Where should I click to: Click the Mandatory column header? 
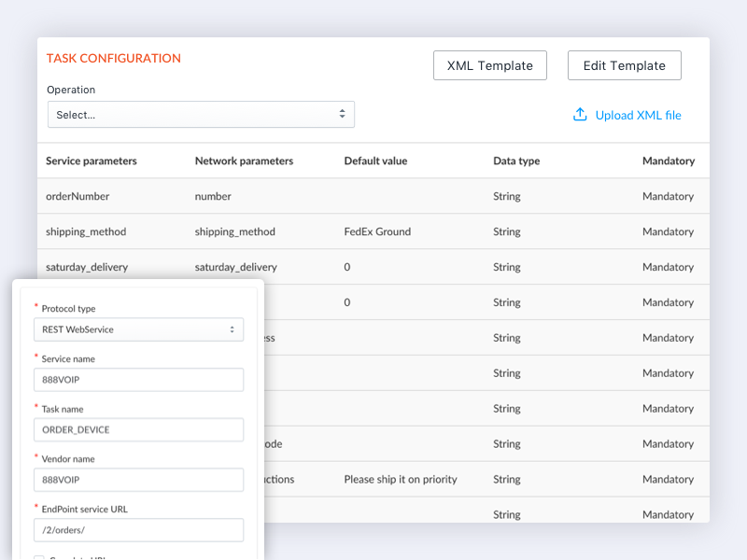click(x=668, y=161)
